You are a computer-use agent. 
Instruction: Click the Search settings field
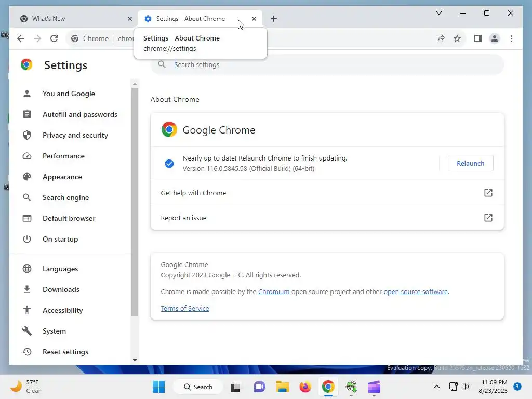point(327,64)
